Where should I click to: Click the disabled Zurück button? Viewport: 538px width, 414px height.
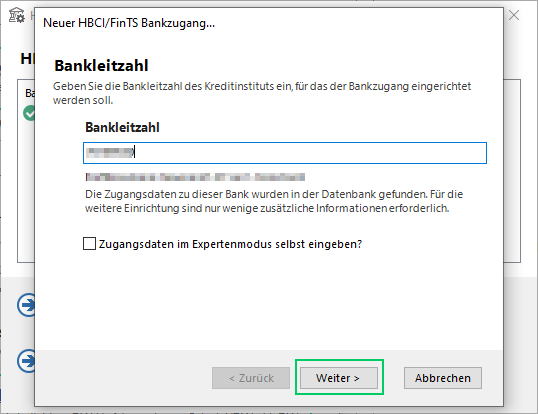click(251, 378)
